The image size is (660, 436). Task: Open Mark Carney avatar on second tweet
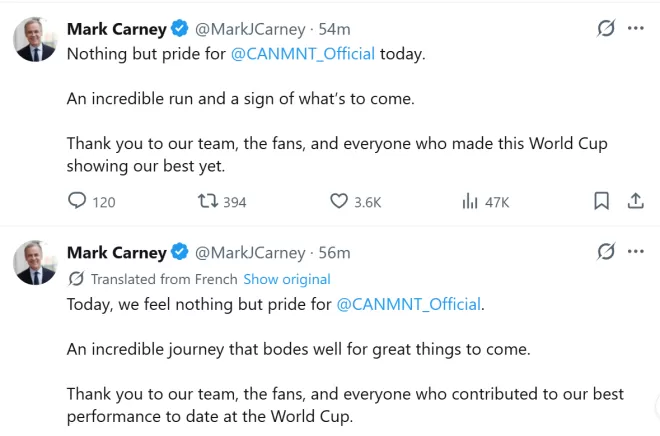(x=35, y=263)
